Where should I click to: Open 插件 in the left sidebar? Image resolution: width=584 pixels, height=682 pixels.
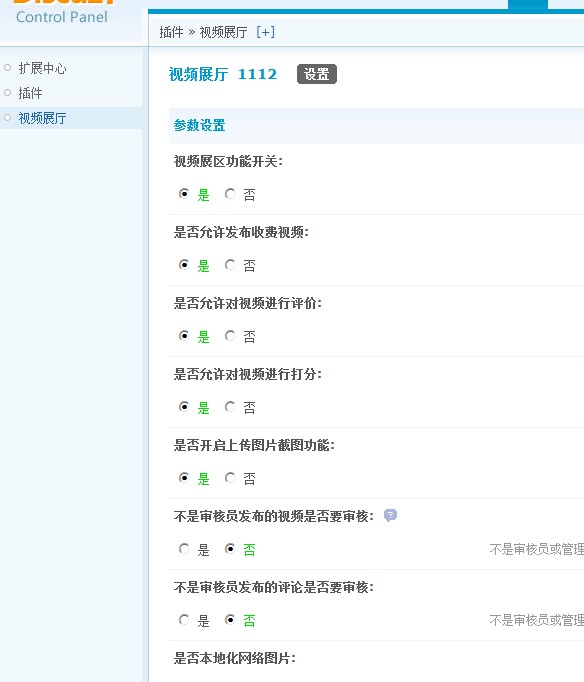(x=30, y=93)
